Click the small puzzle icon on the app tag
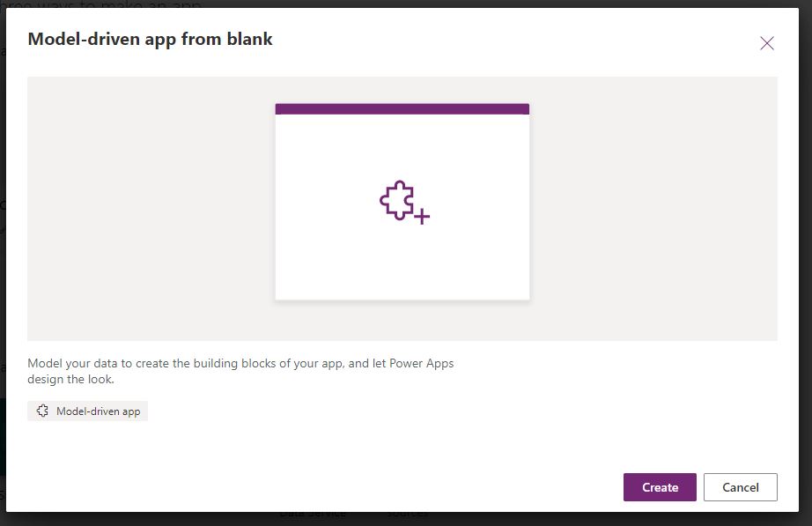The width and height of the screenshot is (812, 526). (x=41, y=411)
